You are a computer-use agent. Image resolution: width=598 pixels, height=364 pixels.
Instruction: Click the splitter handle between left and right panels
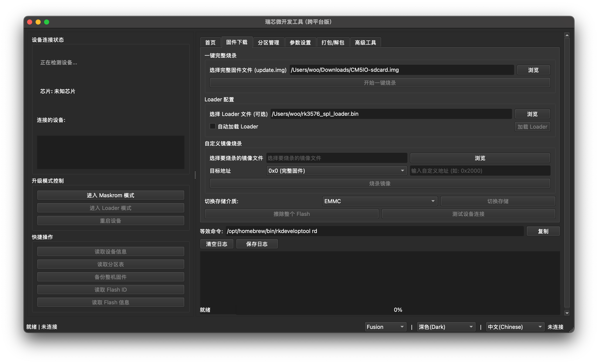(195, 175)
